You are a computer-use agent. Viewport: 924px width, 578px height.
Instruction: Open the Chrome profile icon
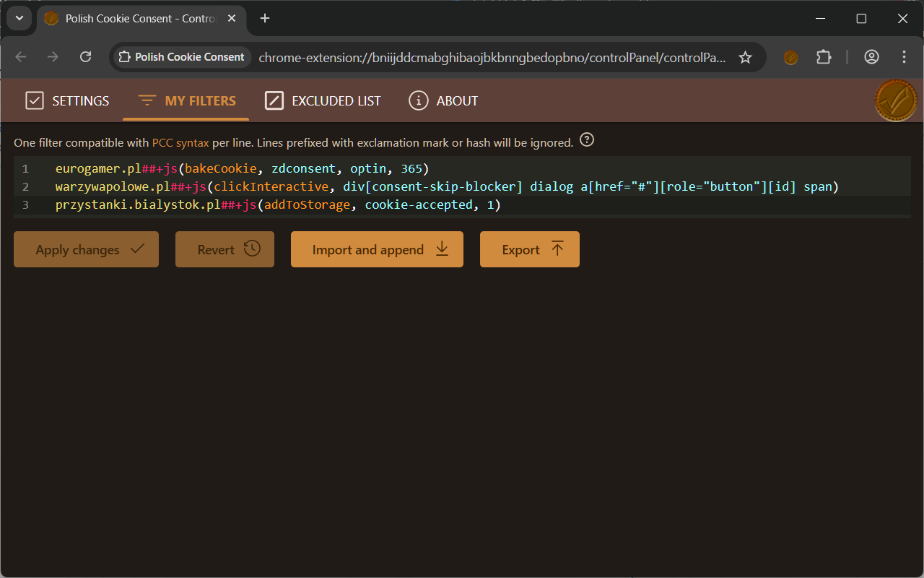click(871, 57)
